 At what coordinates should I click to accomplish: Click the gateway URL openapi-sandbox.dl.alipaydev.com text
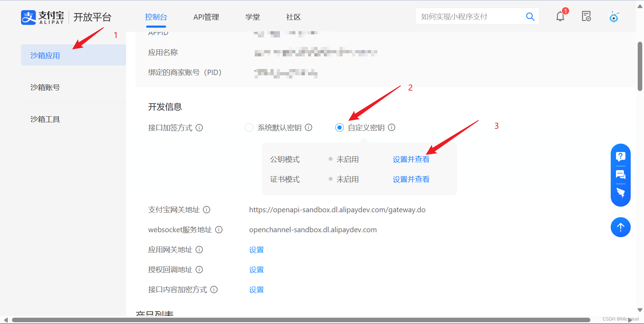click(x=337, y=209)
